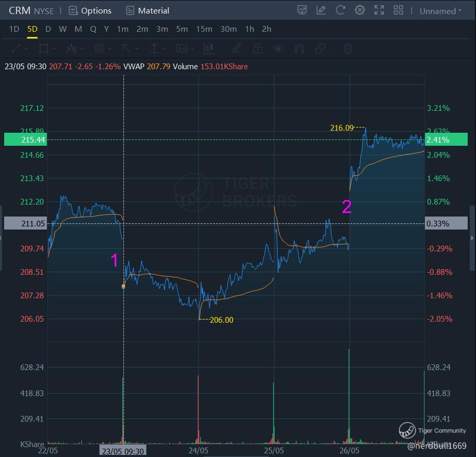Select the 1m interval
The image size is (476, 457).
122,29
